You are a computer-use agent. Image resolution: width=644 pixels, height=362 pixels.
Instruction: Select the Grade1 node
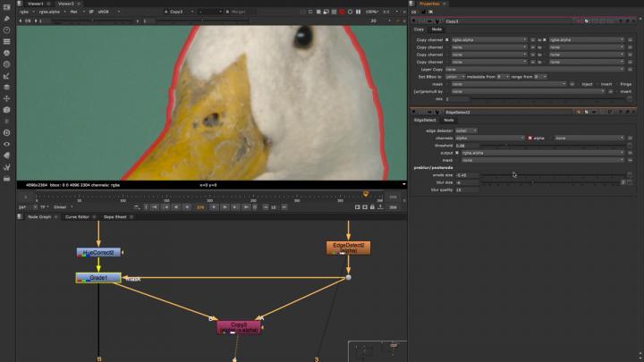point(98,278)
